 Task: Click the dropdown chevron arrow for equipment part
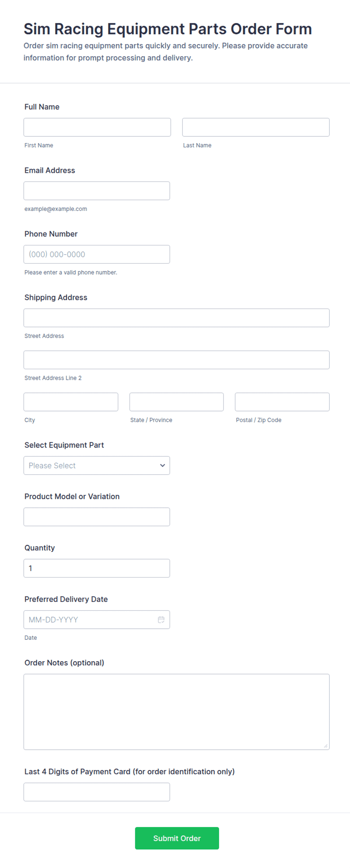tap(163, 465)
